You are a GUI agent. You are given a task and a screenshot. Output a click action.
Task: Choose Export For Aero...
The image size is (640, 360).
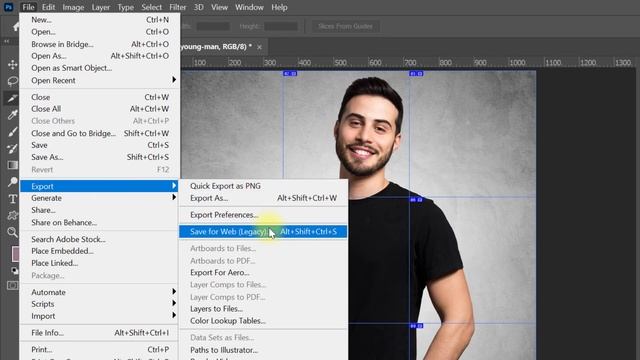263,272
